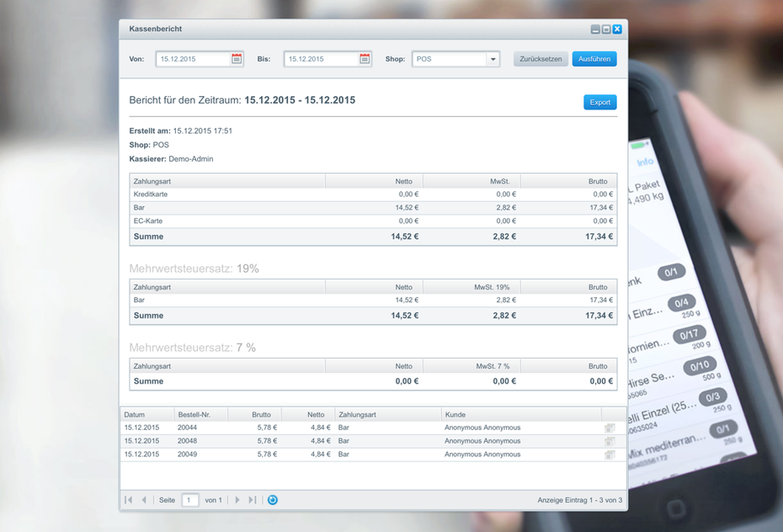Expand the Shop dropdown arrow
The width and height of the screenshot is (783, 532).
(x=493, y=59)
